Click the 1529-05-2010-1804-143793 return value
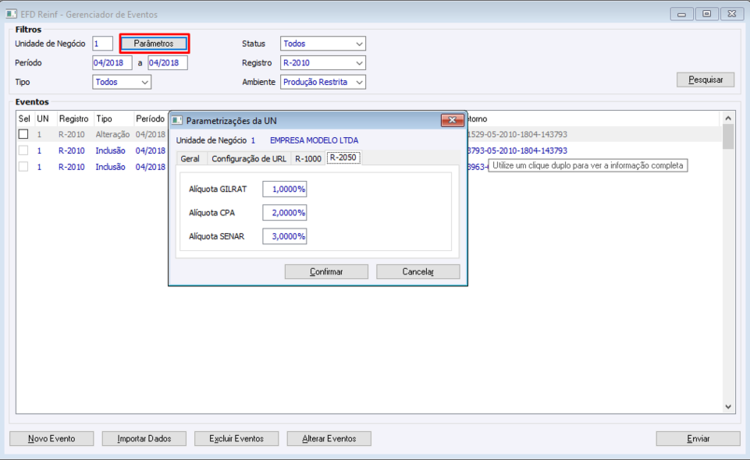Viewport: 750px width, 460px height. click(x=517, y=134)
